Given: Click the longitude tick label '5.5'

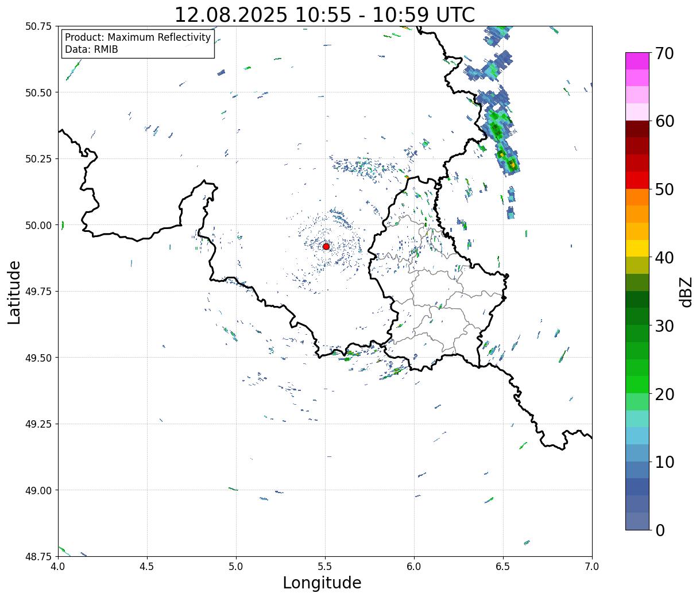Looking at the screenshot, I should [325, 566].
